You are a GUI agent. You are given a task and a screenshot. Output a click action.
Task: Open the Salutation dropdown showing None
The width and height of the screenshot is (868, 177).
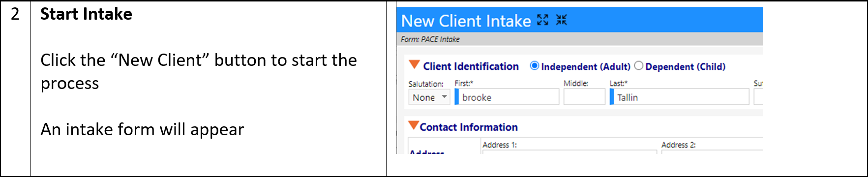pos(429,97)
